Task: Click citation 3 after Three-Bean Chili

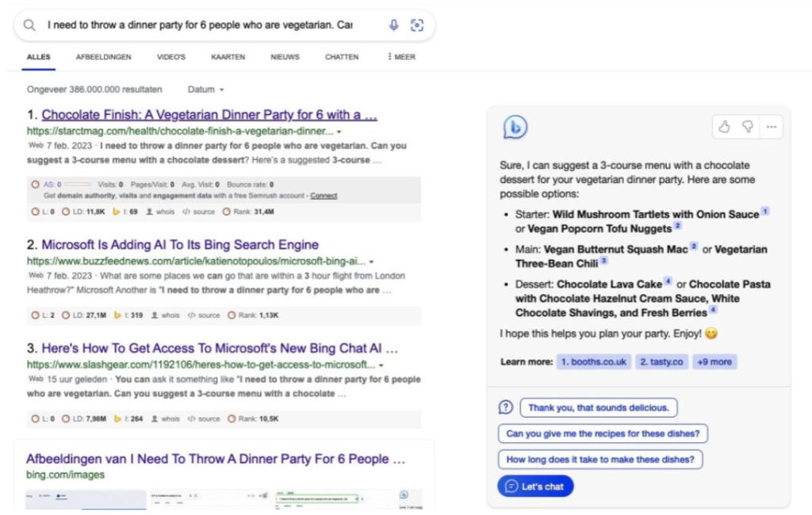Action: coord(603,261)
